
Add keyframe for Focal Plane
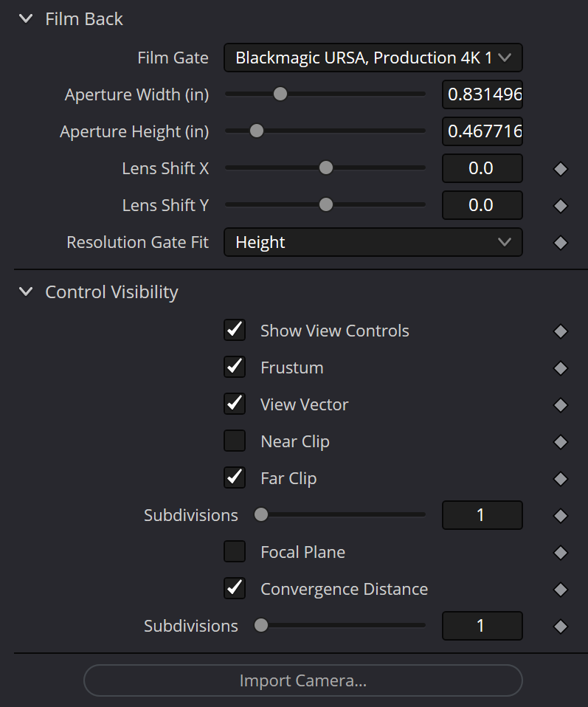pos(561,552)
